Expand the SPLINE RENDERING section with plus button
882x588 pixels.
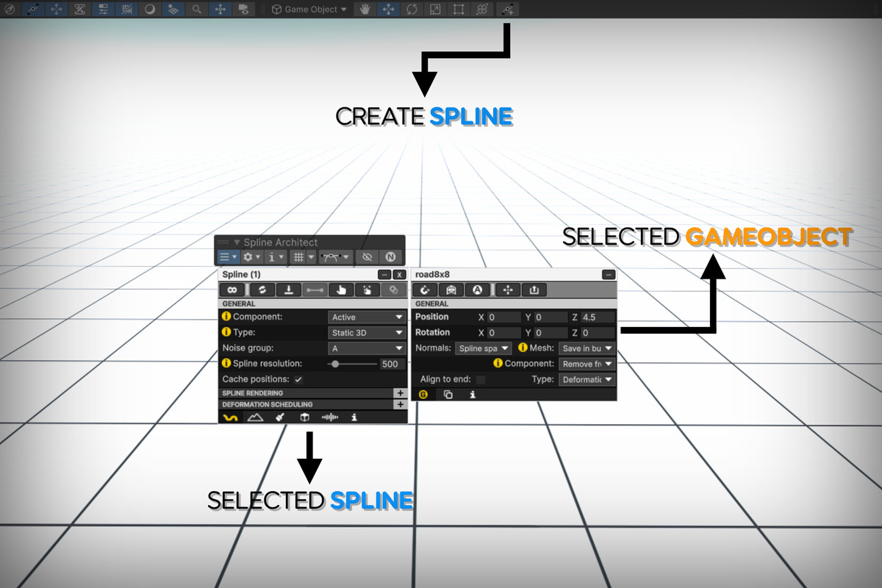click(401, 392)
